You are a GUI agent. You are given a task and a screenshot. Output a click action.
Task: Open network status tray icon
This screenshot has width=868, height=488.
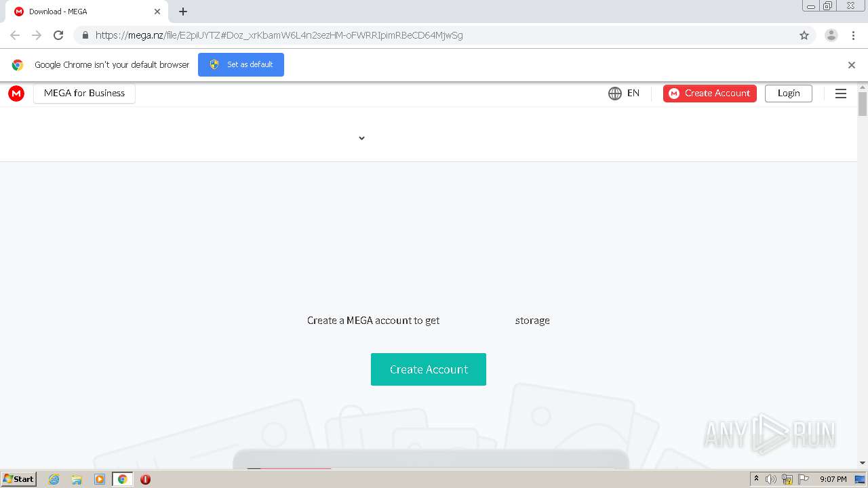pos(787,479)
